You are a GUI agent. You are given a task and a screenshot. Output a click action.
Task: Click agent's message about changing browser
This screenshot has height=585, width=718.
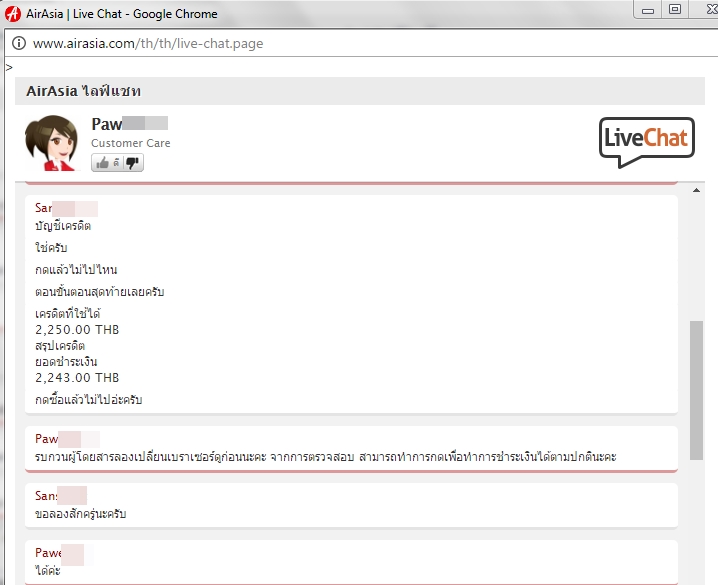(326, 457)
